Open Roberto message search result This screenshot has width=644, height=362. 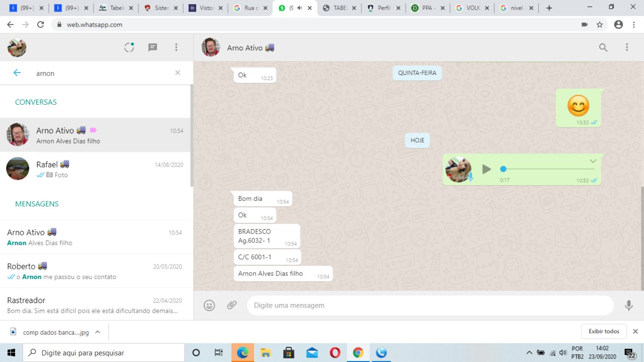[x=96, y=271]
